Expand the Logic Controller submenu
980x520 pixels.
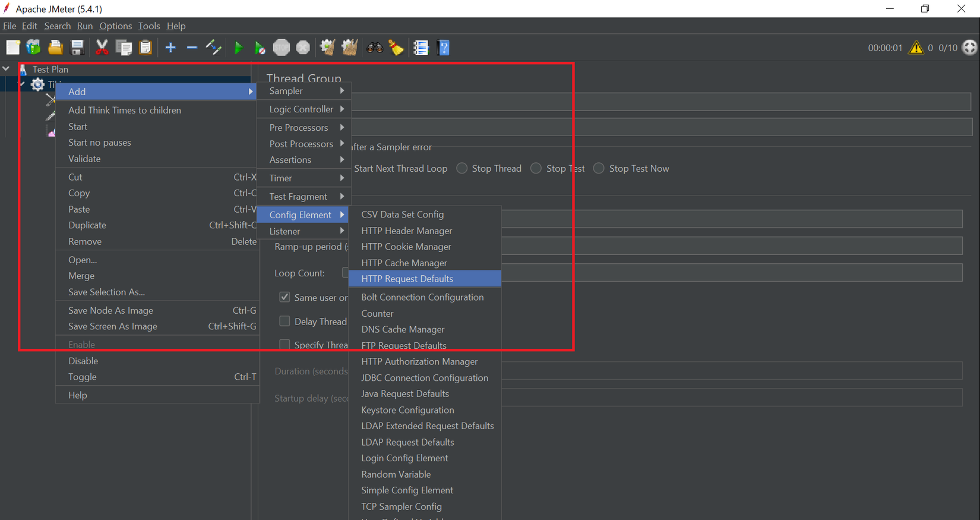pos(304,109)
